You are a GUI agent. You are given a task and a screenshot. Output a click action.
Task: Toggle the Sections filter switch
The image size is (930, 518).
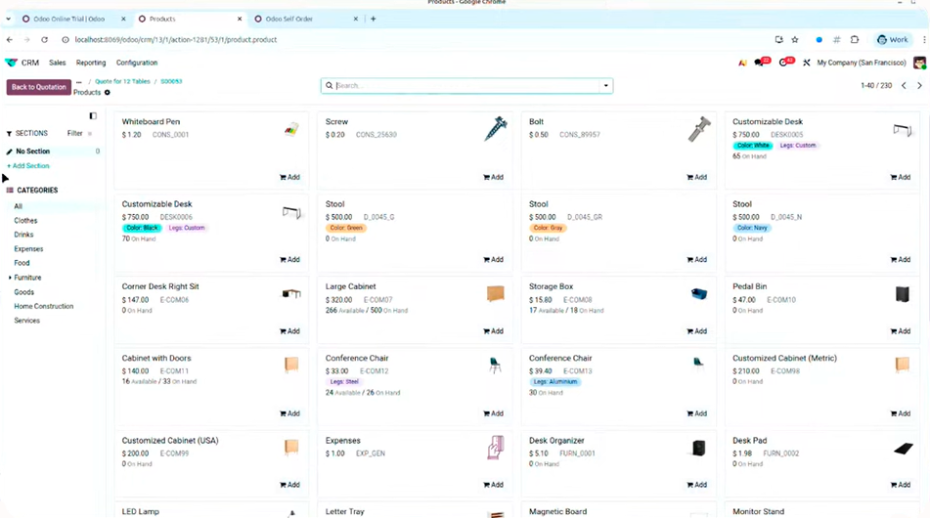click(x=90, y=133)
